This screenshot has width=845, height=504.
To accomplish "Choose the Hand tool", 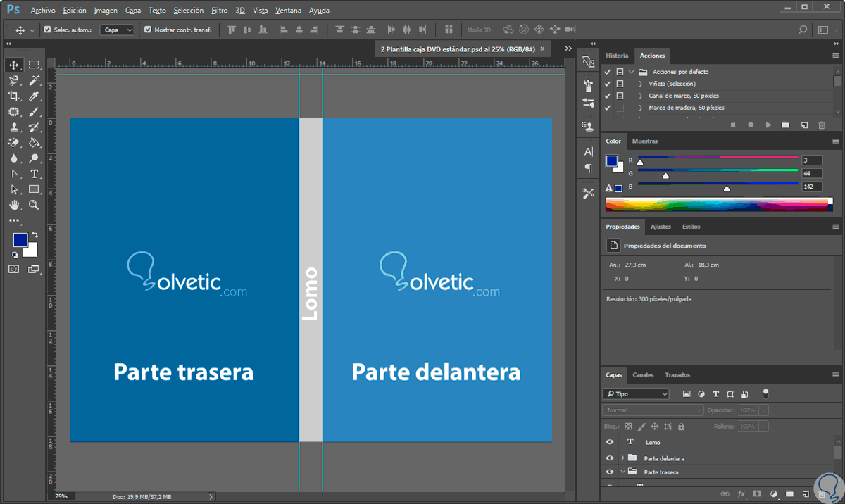I will point(13,205).
